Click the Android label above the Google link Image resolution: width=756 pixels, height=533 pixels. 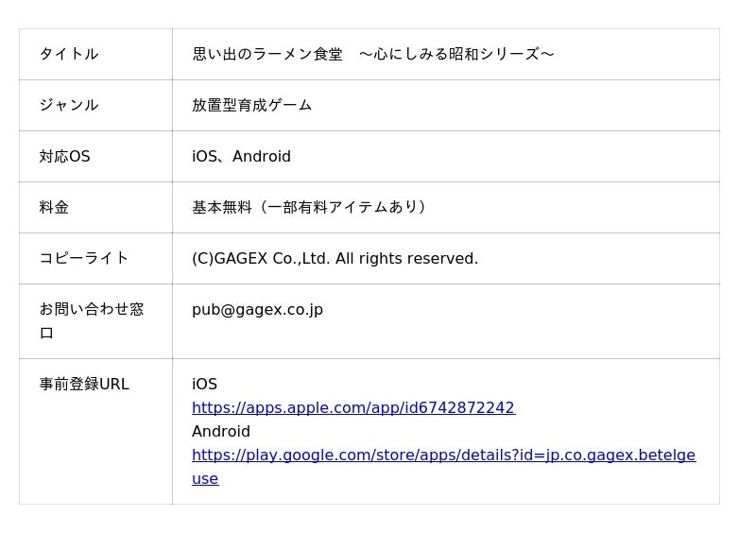pyautogui.click(x=221, y=432)
